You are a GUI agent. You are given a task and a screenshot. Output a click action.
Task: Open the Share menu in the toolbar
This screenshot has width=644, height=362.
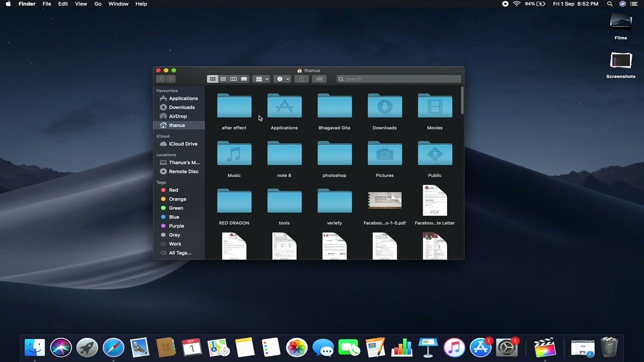tap(301, 79)
